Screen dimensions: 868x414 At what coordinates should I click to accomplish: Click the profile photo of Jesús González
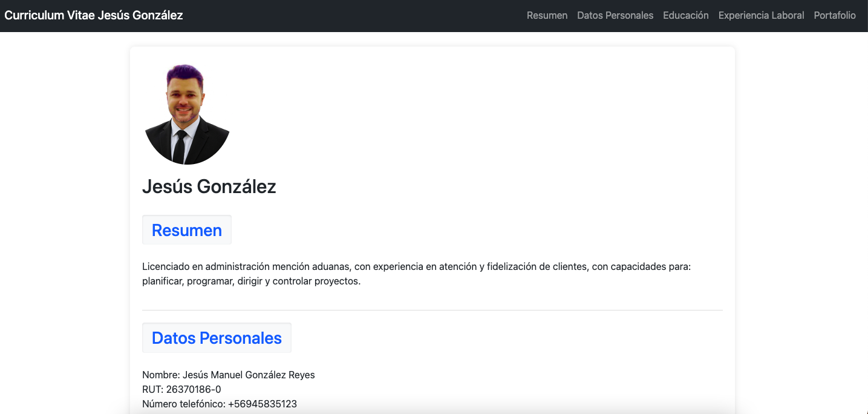pyautogui.click(x=187, y=113)
